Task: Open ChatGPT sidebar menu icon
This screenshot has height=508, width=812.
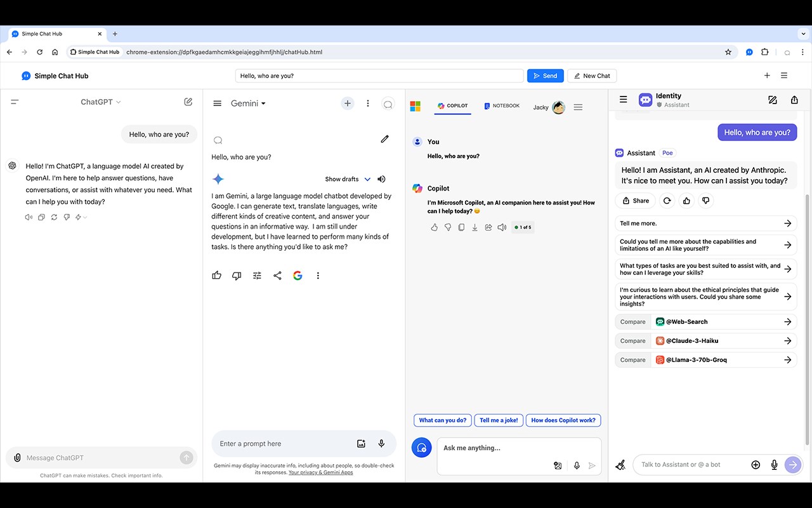Action: (15, 102)
